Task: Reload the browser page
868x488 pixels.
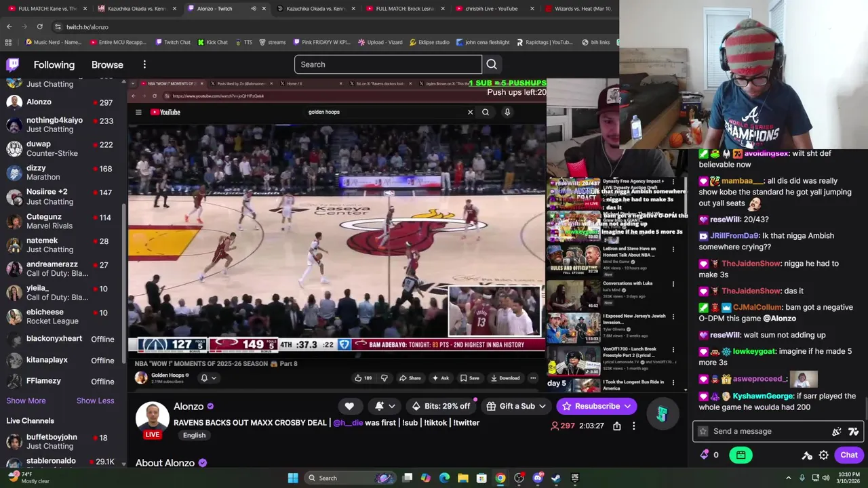Action: 39,26
